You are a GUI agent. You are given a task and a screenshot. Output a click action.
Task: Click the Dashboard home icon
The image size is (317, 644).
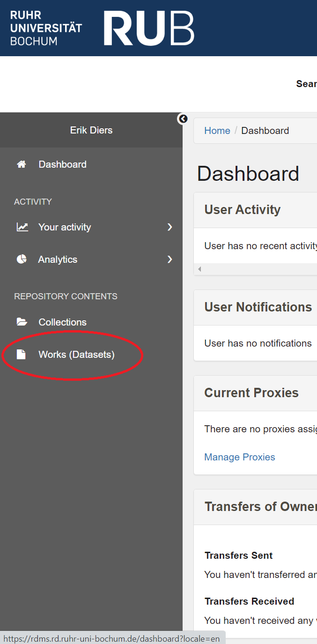[x=21, y=164]
